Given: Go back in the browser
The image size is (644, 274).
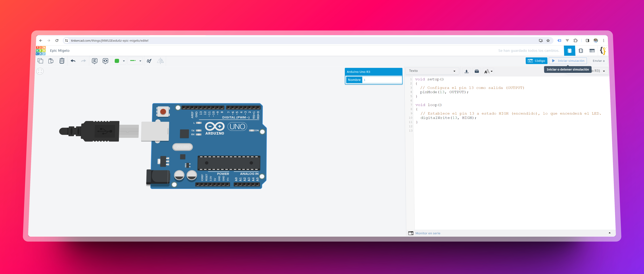Looking at the screenshot, I should 41,41.
